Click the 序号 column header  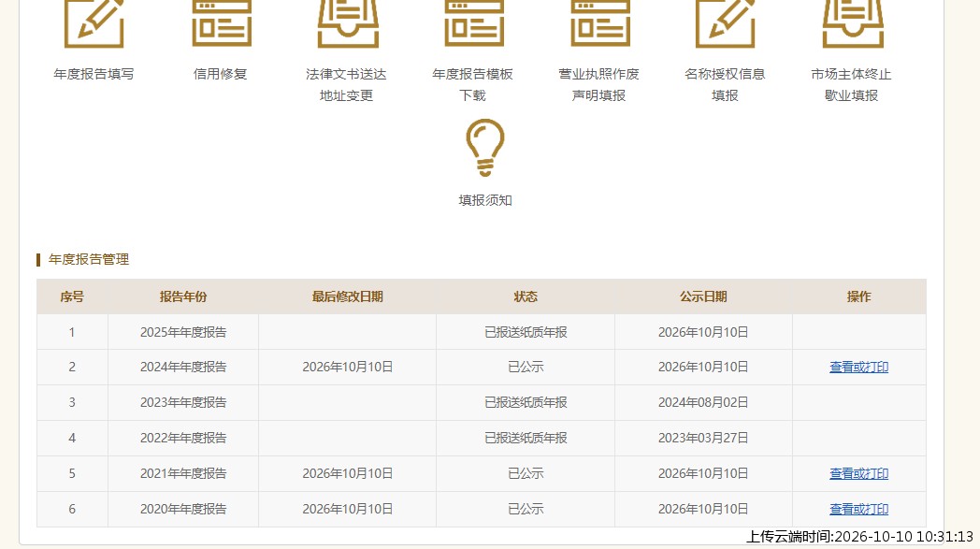pyautogui.click(x=72, y=297)
